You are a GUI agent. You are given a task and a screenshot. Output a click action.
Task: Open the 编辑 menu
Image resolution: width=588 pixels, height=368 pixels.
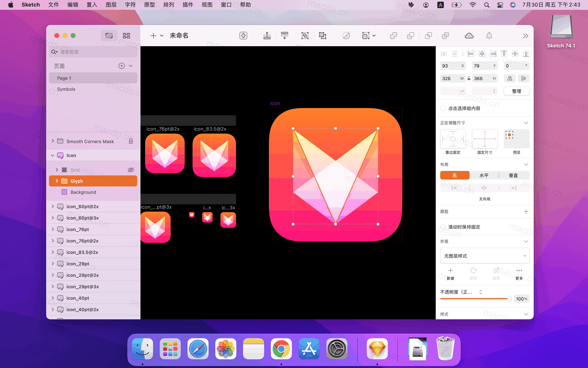click(73, 5)
